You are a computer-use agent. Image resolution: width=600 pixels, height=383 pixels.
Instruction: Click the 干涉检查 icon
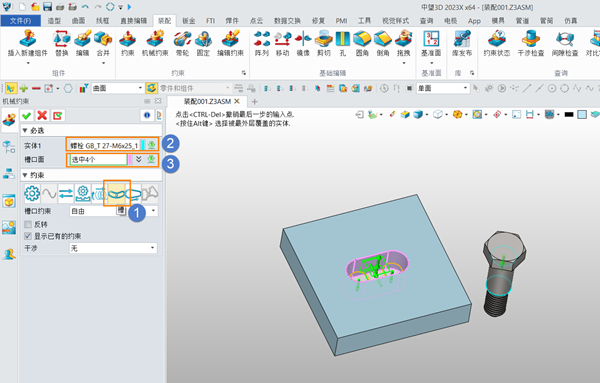[x=531, y=39]
